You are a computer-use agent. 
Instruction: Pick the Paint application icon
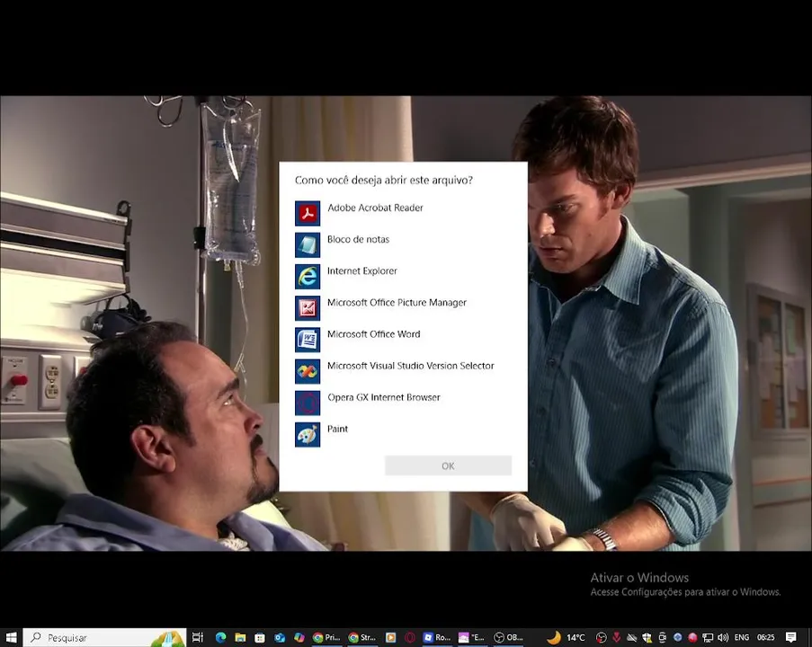308,434
